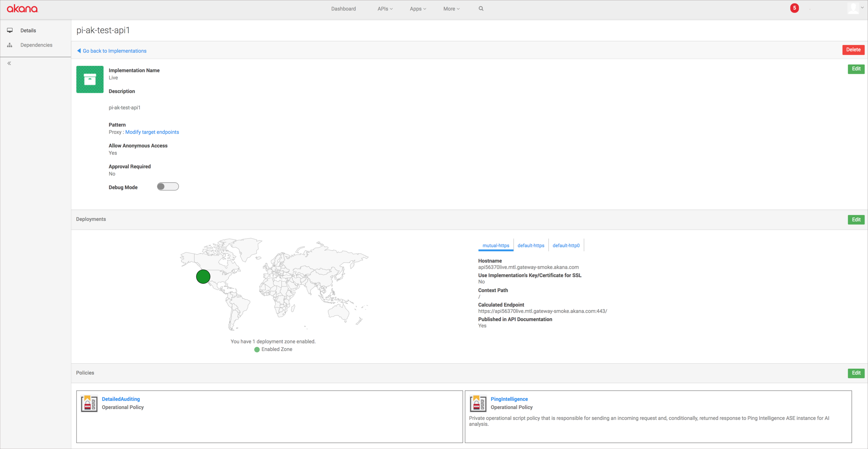Click the user avatar icon
868x449 pixels.
(x=853, y=8)
